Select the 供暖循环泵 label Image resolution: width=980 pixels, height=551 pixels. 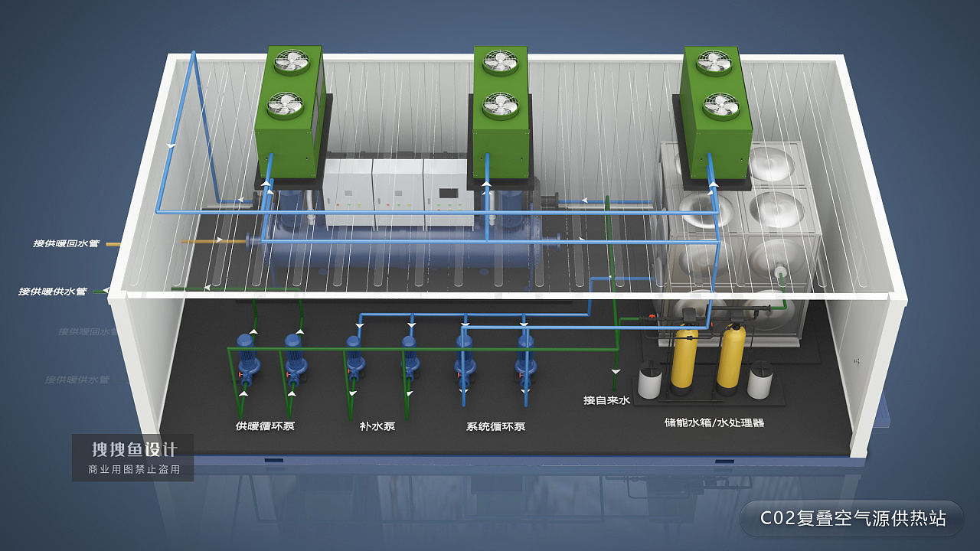[265, 426]
